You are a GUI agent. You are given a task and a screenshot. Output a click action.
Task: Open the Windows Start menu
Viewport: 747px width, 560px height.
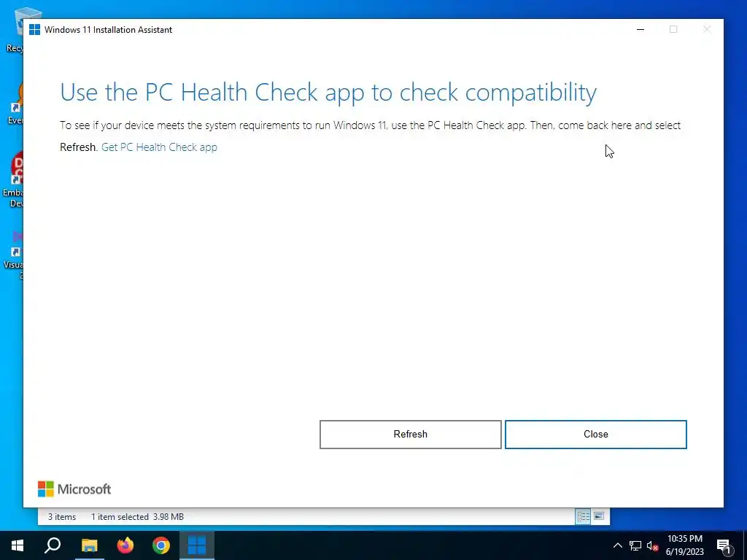point(18,545)
